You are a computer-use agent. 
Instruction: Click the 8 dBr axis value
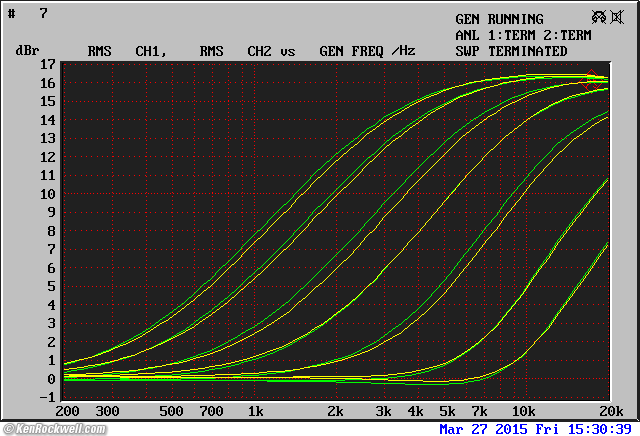pos(51,231)
